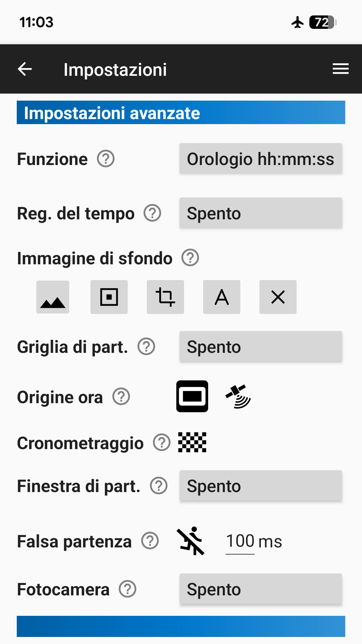Remove the background image with X
Image resolution: width=362 pixels, height=644 pixels.
(x=278, y=297)
